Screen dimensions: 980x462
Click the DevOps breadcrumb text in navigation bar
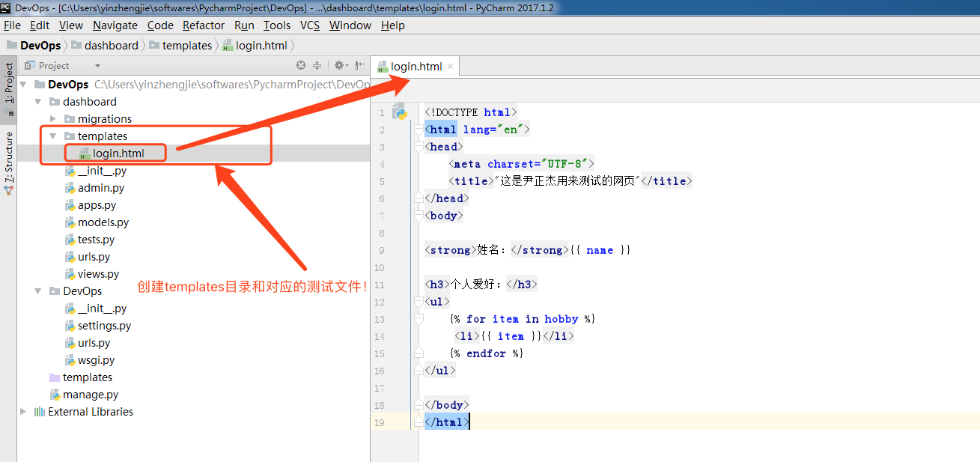click(x=40, y=45)
